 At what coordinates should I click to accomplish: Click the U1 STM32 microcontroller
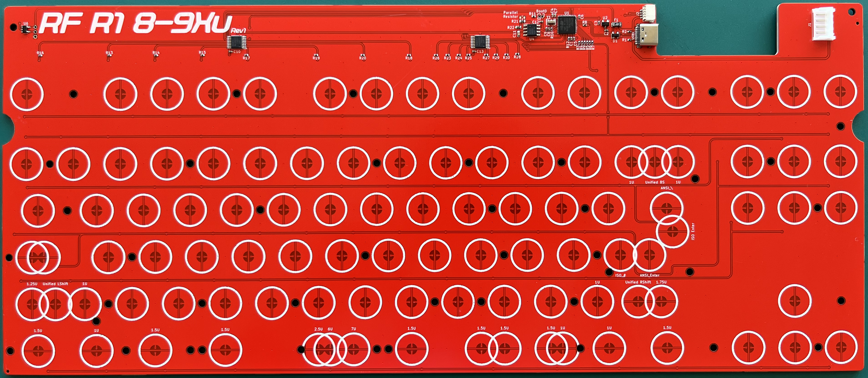point(567,25)
